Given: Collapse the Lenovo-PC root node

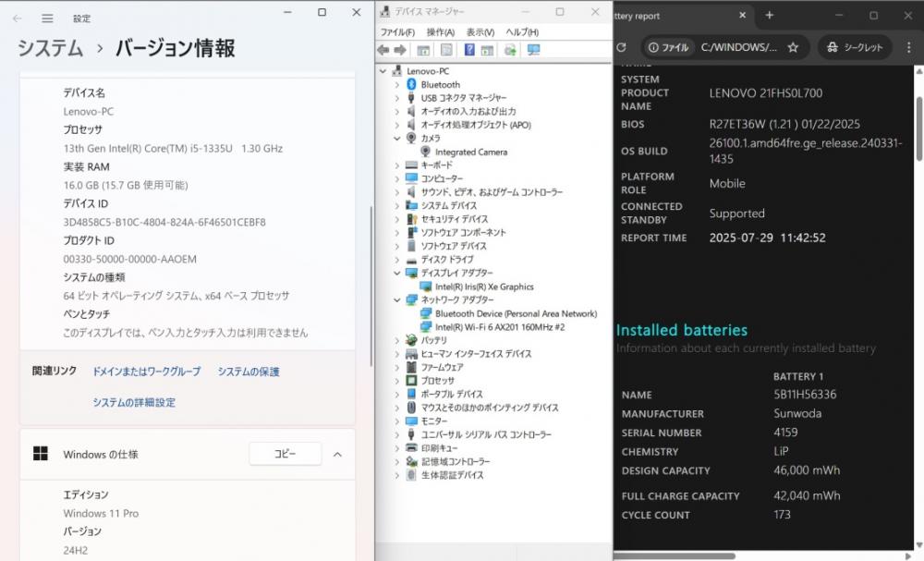Looking at the screenshot, I should click(383, 71).
